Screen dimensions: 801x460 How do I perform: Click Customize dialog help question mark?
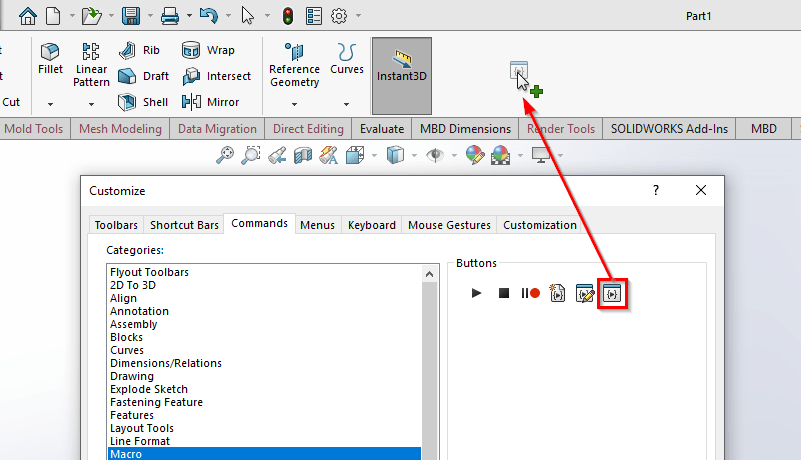[656, 191]
